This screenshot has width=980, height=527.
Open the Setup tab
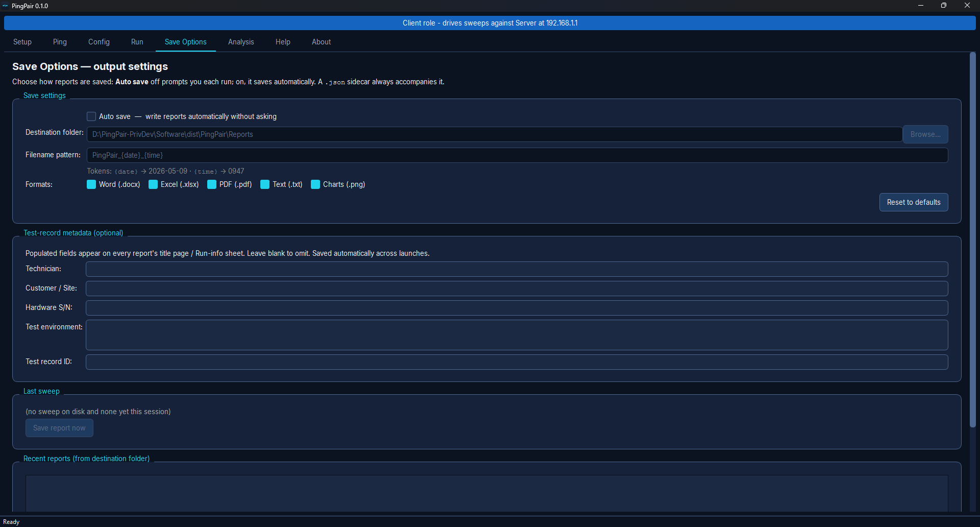(22, 42)
